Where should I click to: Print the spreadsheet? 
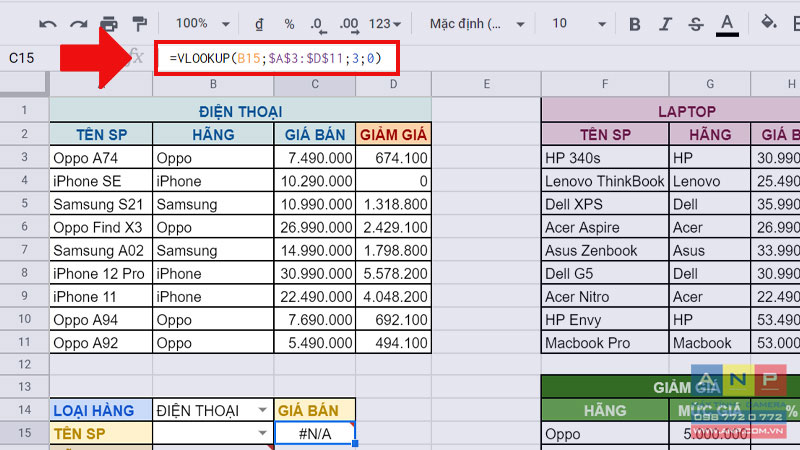point(109,24)
